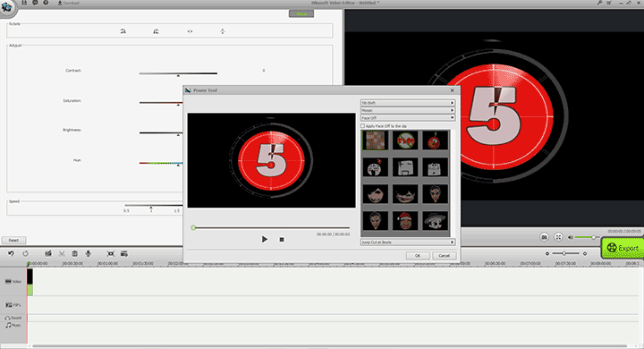Click the Reset button in edit panel
This screenshot has width=644, height=349.
13,240
